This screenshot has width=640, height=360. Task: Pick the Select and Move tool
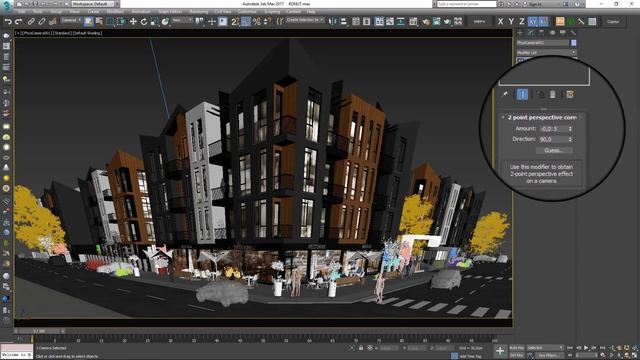pos(133,21)
